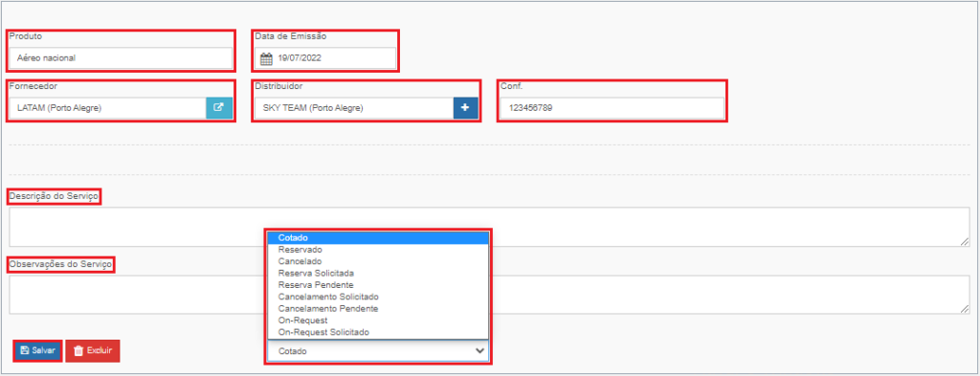980x376 pixels.
Task: Open the LATAM supplier external link icon
Action: [x=219, y=108]
